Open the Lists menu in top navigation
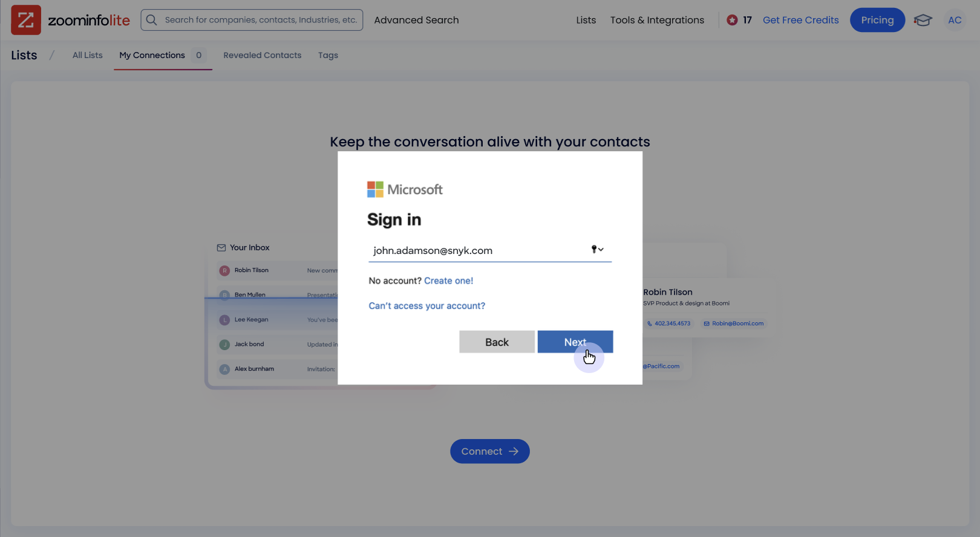 coord(586,20)
